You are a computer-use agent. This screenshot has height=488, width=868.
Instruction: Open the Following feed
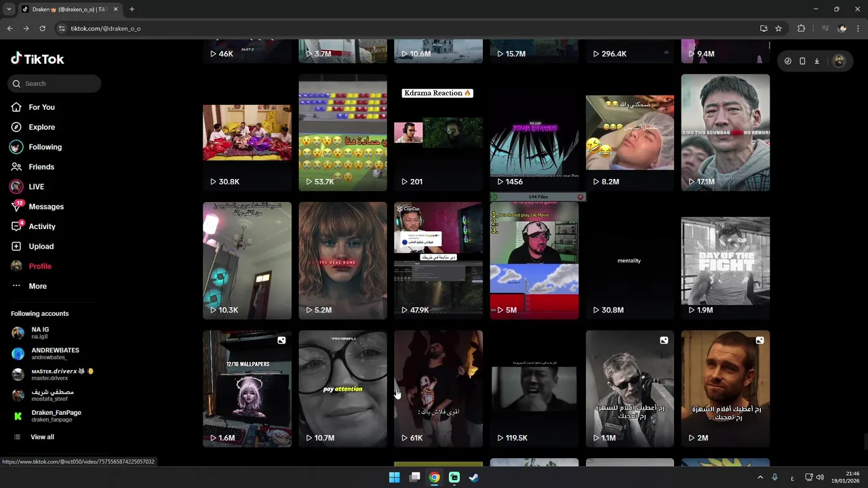[45, 147]
